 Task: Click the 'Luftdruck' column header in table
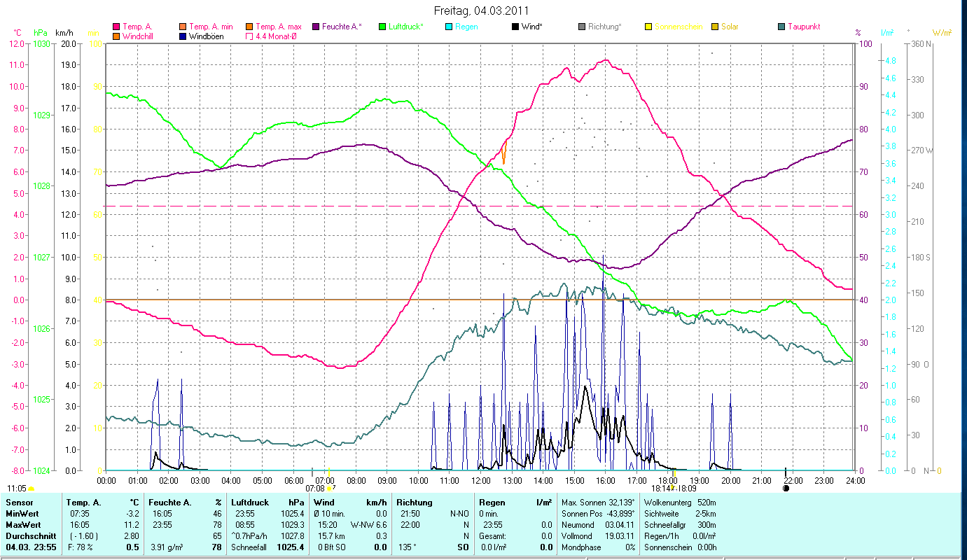pyautogui.click(x=250, y=503)
